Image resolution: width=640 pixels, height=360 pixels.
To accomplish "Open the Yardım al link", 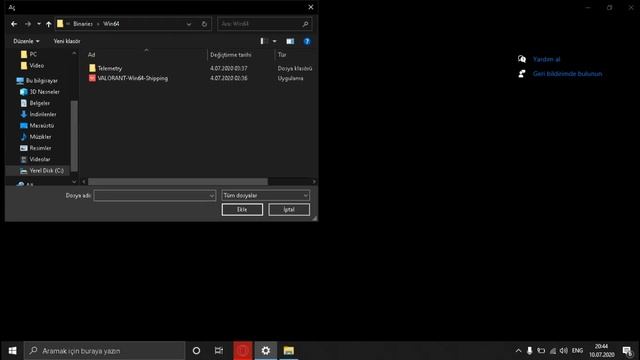I will click(546, 59).
